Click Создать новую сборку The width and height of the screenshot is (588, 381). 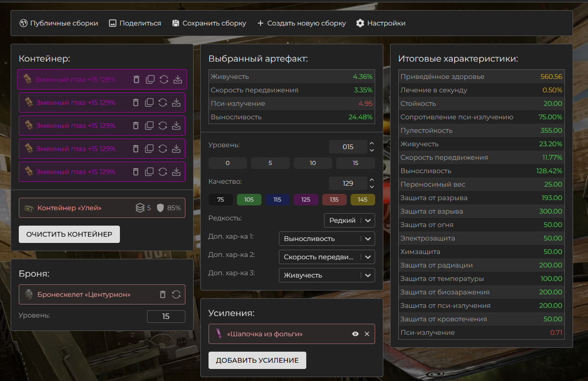301,23
